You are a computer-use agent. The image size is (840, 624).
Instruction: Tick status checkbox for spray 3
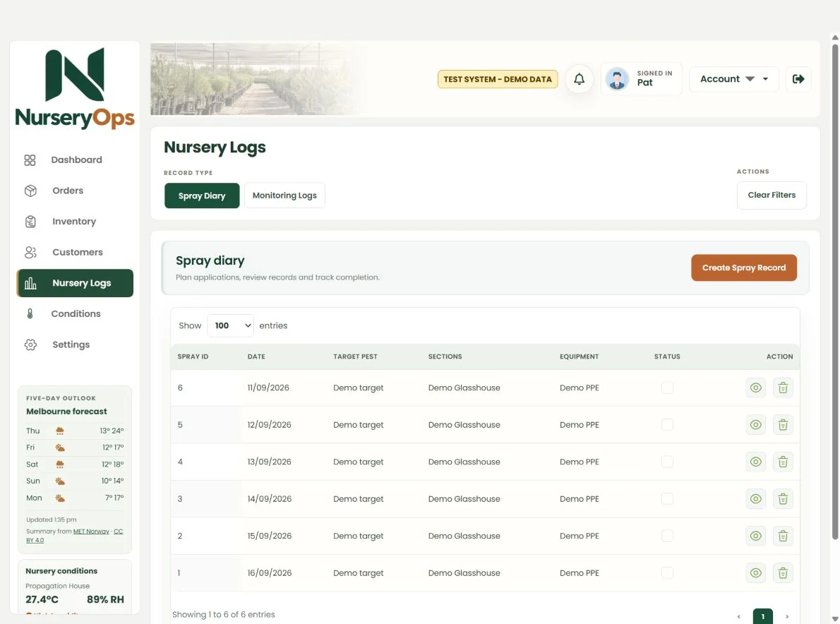coord(667,498)
